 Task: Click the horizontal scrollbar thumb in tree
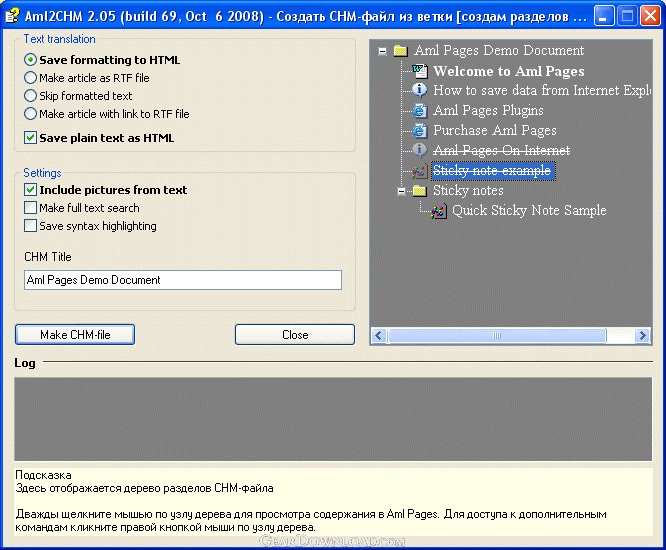pyautogui.click(x=497, y=336)
